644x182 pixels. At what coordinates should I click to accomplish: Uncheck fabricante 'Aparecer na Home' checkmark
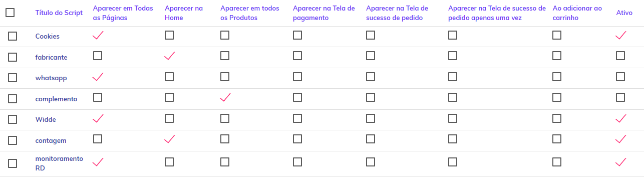tap(170, 56)
